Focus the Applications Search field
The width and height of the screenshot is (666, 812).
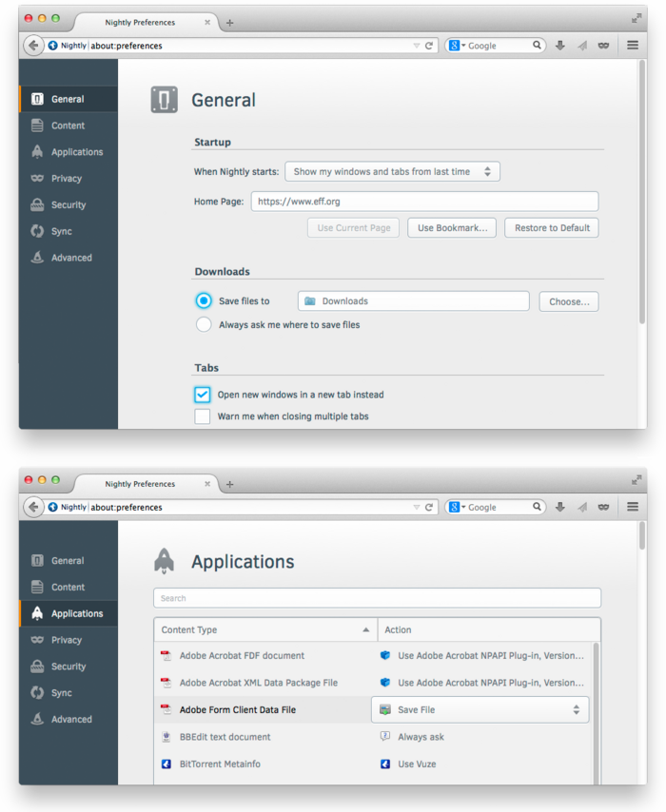[378, 598]
